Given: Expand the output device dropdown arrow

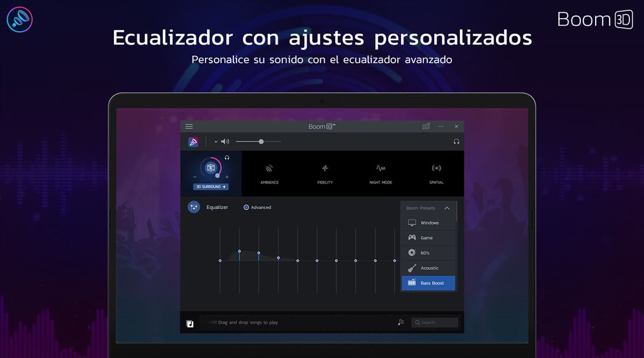Looking at the screenshot, I should click(x=216, y=142).
